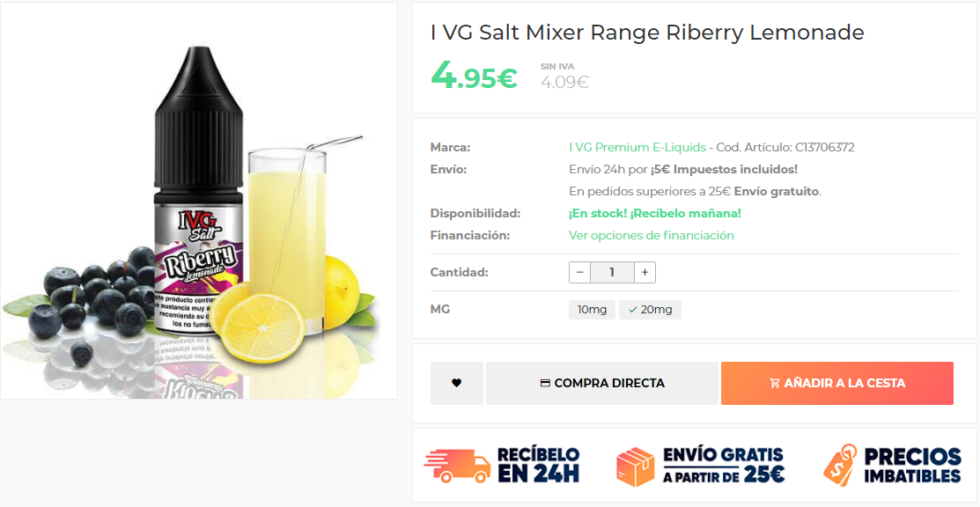The height and width of the screenshot is (507, 980).
Task: Open Ver opciones de financiación link
Action: [652, 236]
